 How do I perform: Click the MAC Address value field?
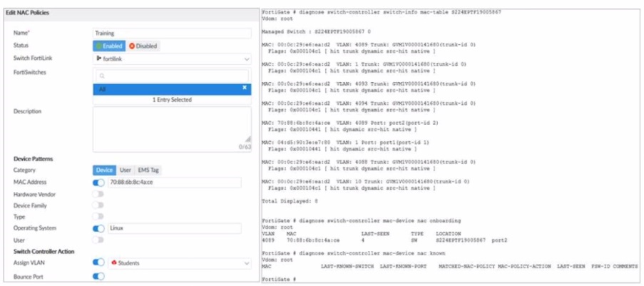175,183
